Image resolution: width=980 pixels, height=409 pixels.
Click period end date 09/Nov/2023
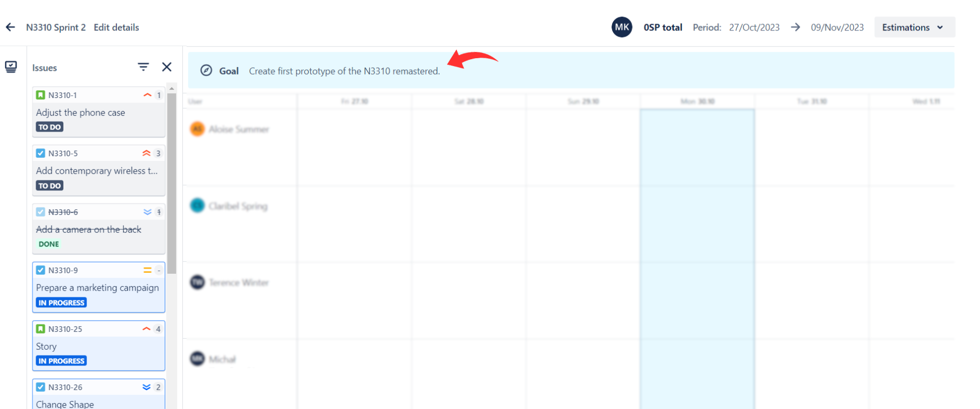(x=837, y=27)
